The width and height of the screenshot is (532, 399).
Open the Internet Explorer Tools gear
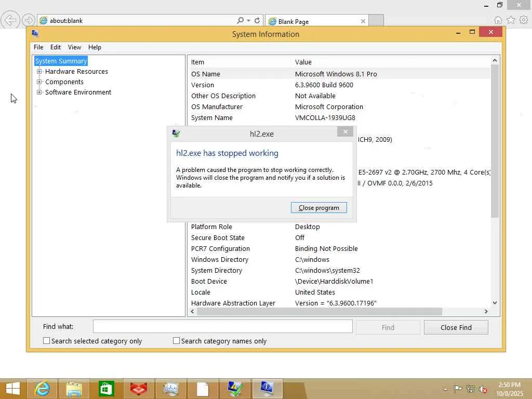pos(524,20)
